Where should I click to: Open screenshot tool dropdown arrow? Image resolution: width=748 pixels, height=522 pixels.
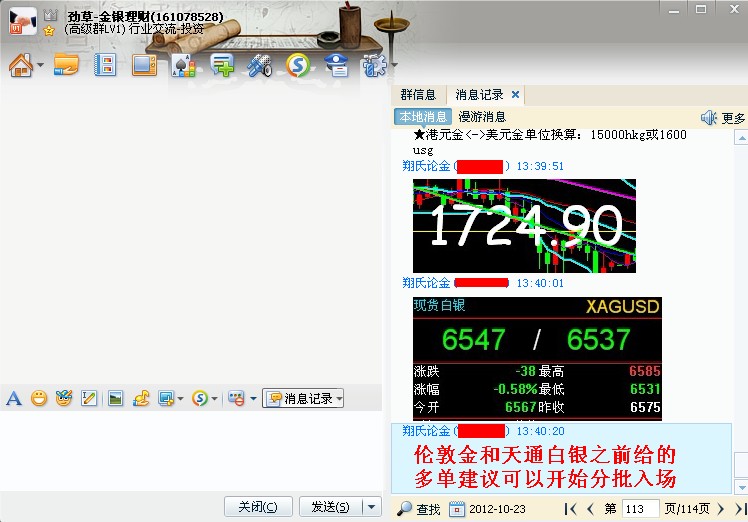point(180,399)
